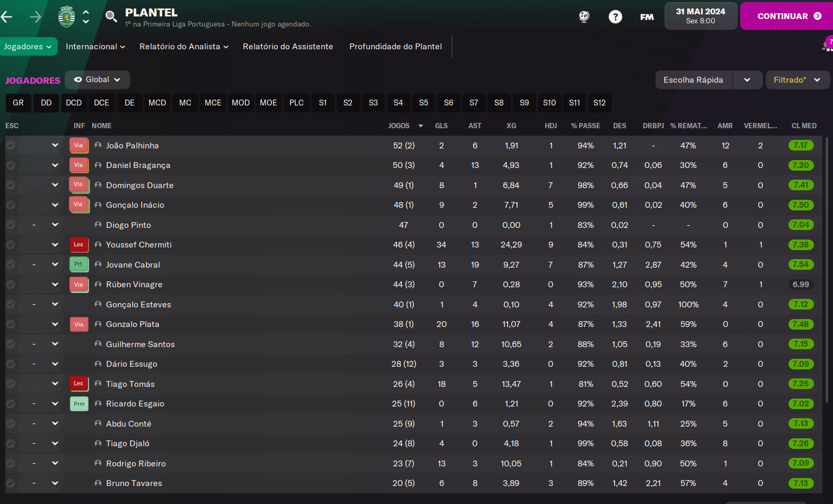Viewport: 833px width, 504px height.
Task: Click the Escolha Rápida button
Action: pos(694,80)
